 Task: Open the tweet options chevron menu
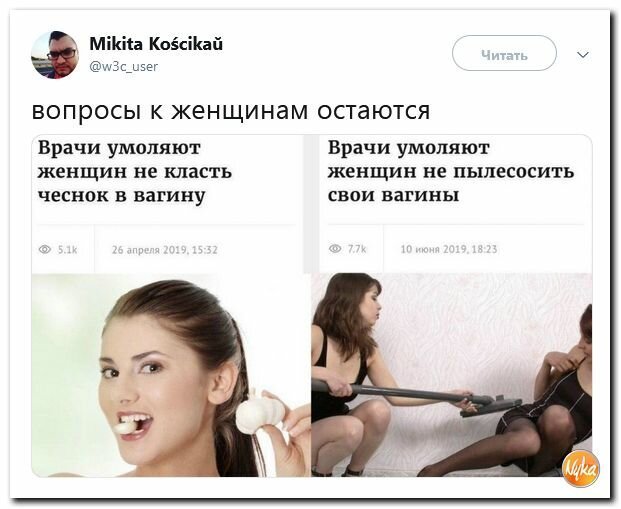(583, 54)
